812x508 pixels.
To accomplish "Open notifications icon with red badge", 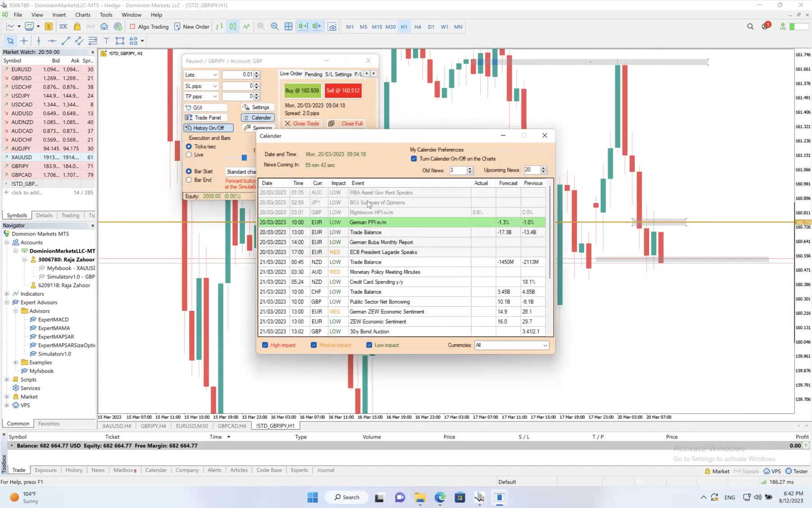I will [766, 26].
